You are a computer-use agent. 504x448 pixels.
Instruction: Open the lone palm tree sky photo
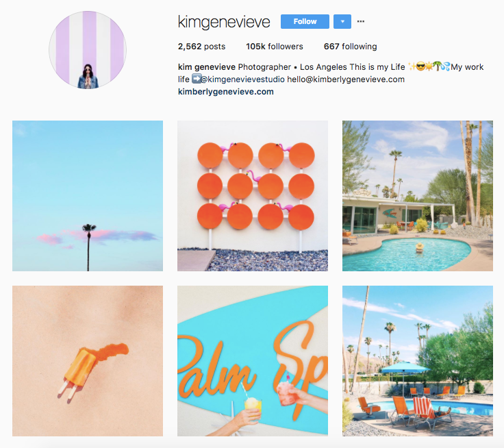tap(88, 196)
